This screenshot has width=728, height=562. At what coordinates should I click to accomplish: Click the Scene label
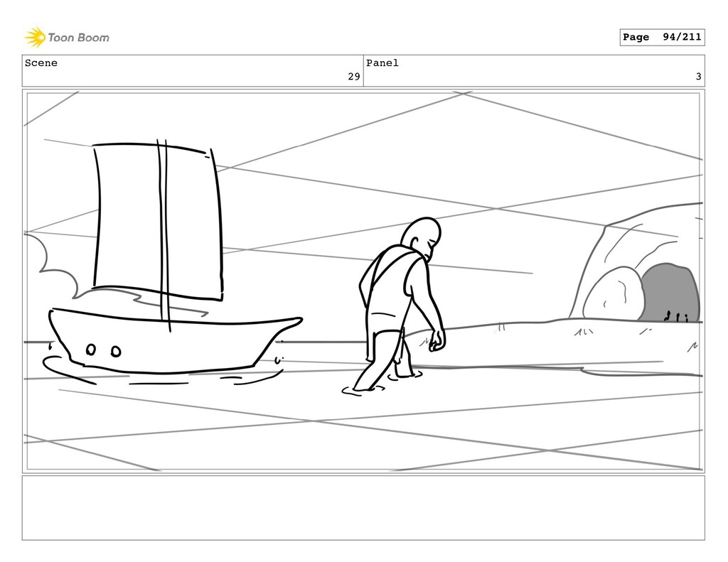pos(41,63)
